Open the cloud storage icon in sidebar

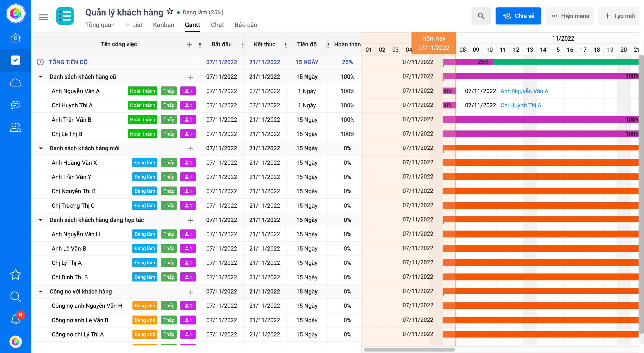coord(15,83)
